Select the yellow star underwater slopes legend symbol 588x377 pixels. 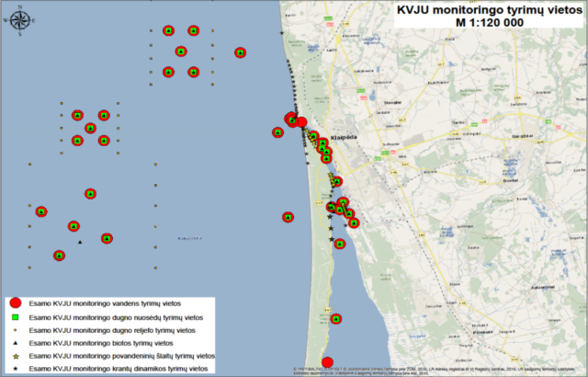(x=15, y=356)
